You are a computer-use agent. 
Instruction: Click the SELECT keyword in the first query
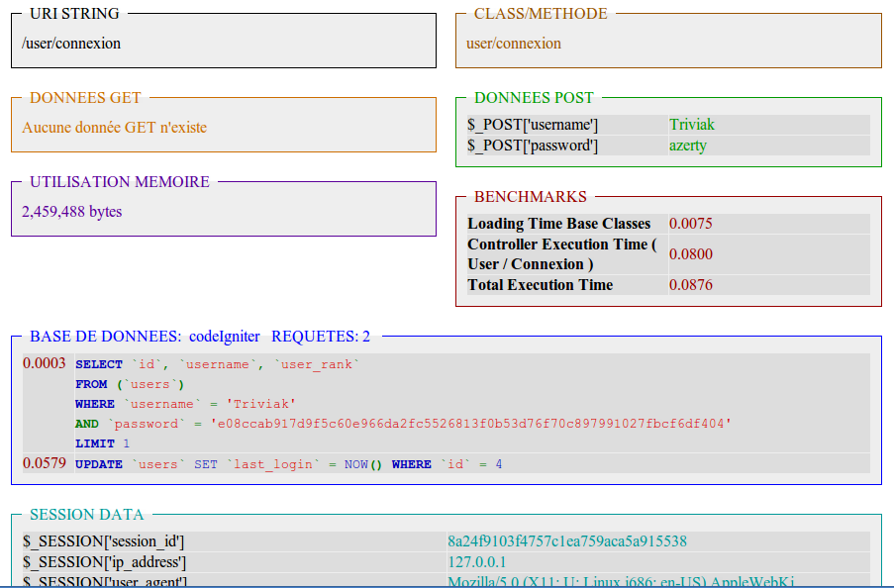click(99, 364)
